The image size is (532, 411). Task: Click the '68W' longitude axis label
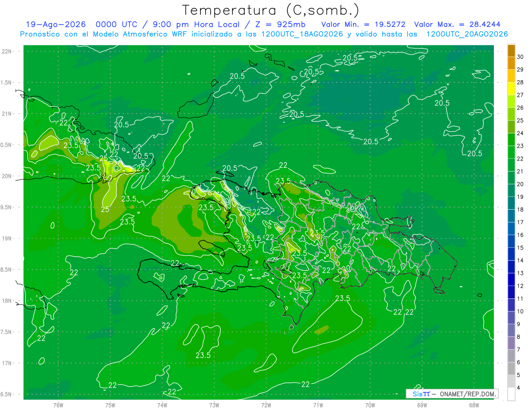click(x=474, y=405)
